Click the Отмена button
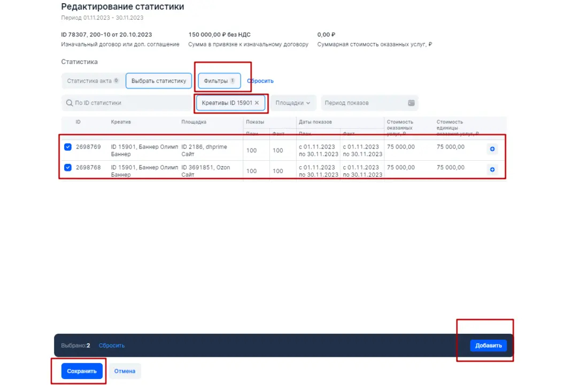588x385 pixels. pos(125,371)
